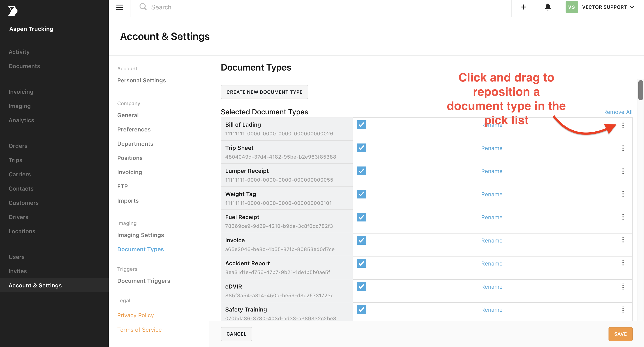644x347 pixels.
Task: Click the search magnifier icon
Action: (143, 7)
